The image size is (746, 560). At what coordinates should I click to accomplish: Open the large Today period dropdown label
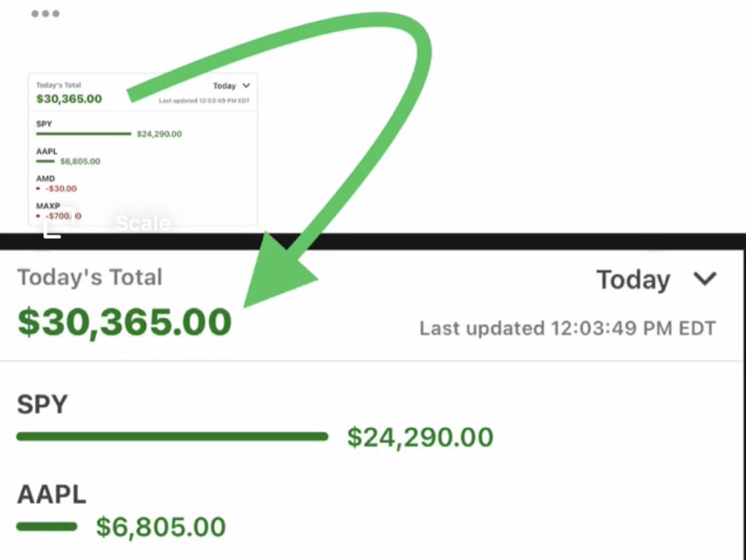[x=633, y=280]
